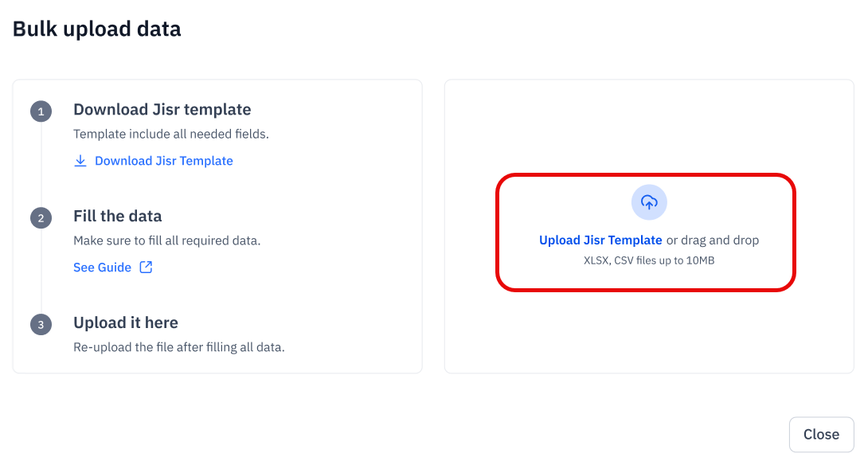Click the step 2 numbered circle badge

[x=41, y=218]
